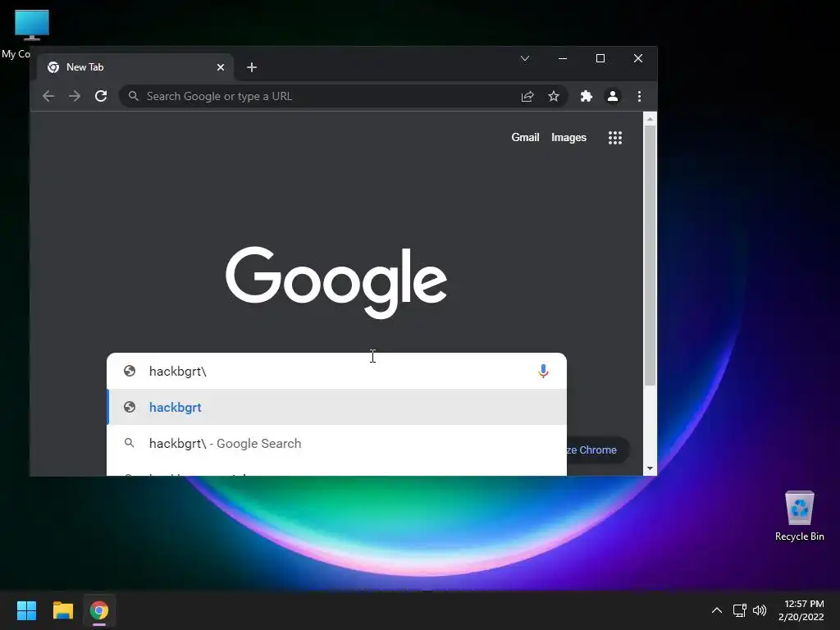This screenshot has height=630, width=840.
Task: Open the Extensions puzzle icon
Action: (x=586, y=96)
